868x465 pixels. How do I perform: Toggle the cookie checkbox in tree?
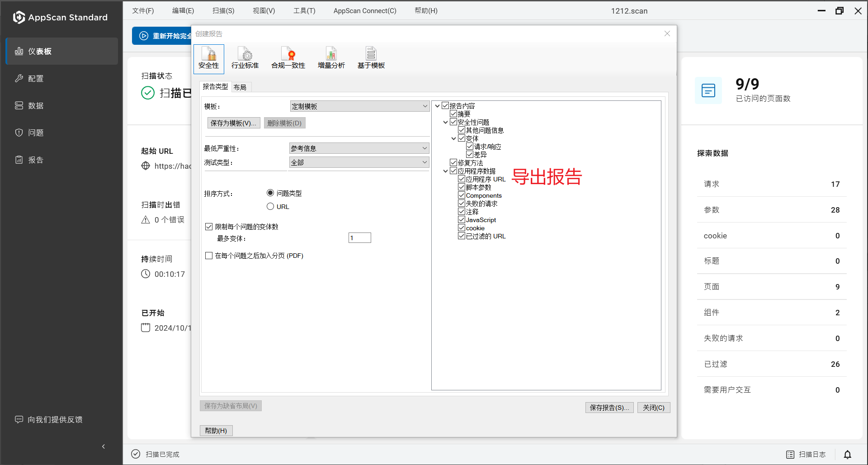click(x=462, y=228)
